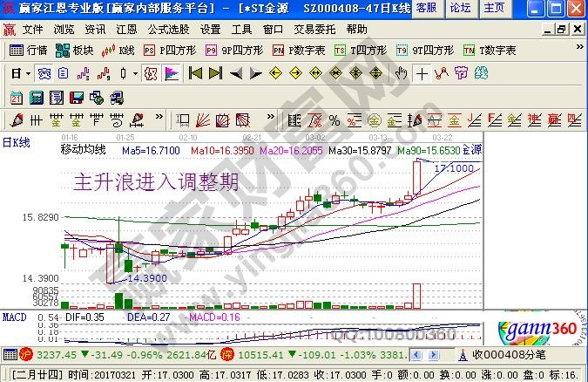Click the windows-with-globe icon
Screen dimensions: 588x382
(x=97, y=98)
